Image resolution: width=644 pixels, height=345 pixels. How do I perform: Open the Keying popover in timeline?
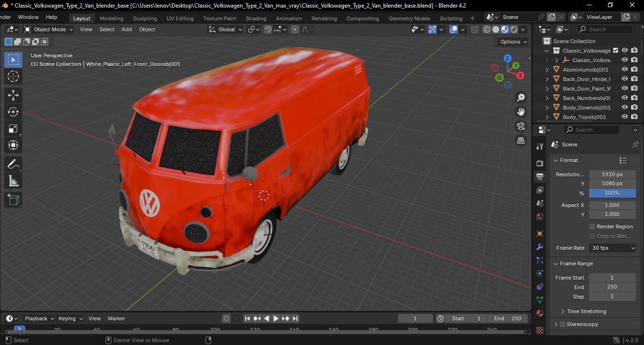(x=70, y=318)
